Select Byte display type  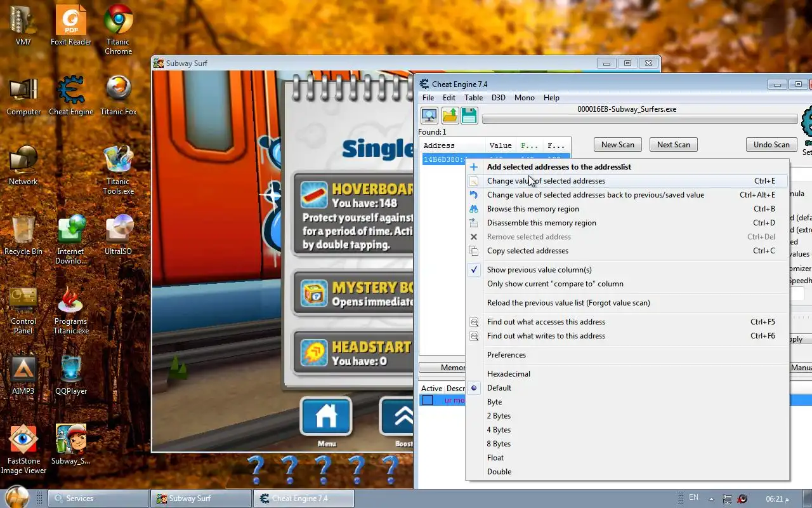pyautogui.click(x=627, y=402)
